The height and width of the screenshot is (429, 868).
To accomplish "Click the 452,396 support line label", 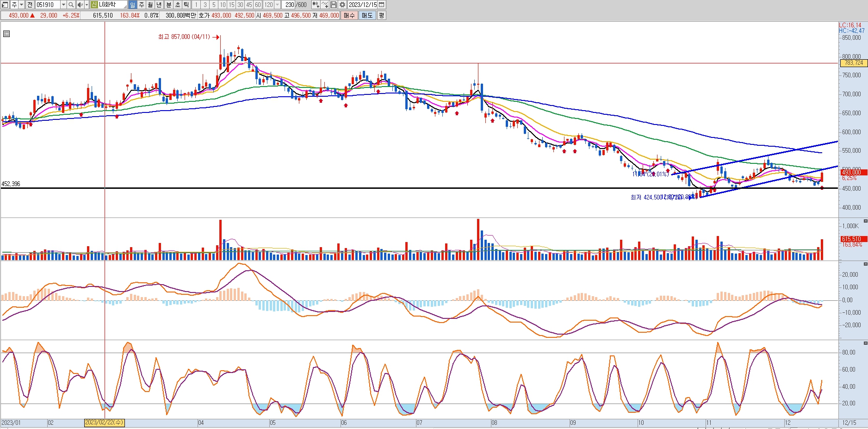I will (11, 184).
